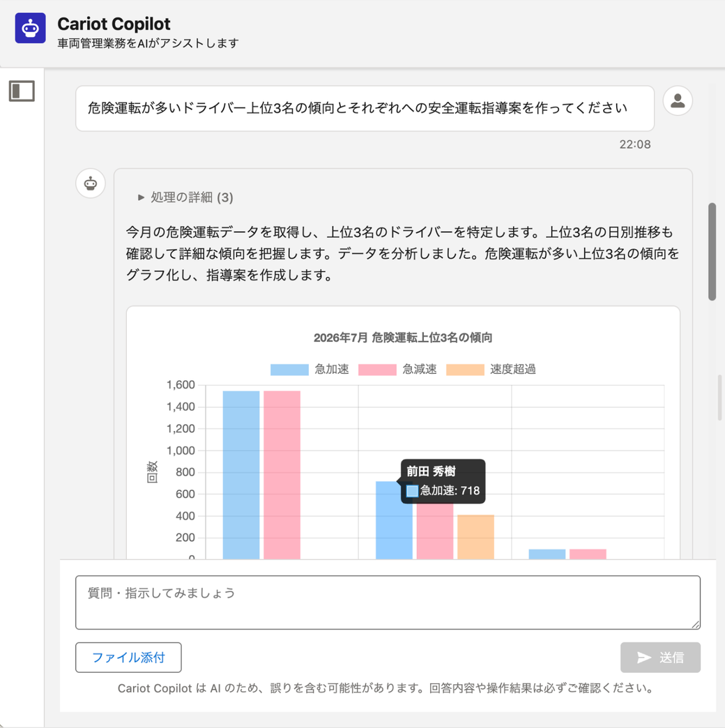Click the chat vertical scrollbar thumb
This screenshot has height=728, width=725.
tap(712, 251)
